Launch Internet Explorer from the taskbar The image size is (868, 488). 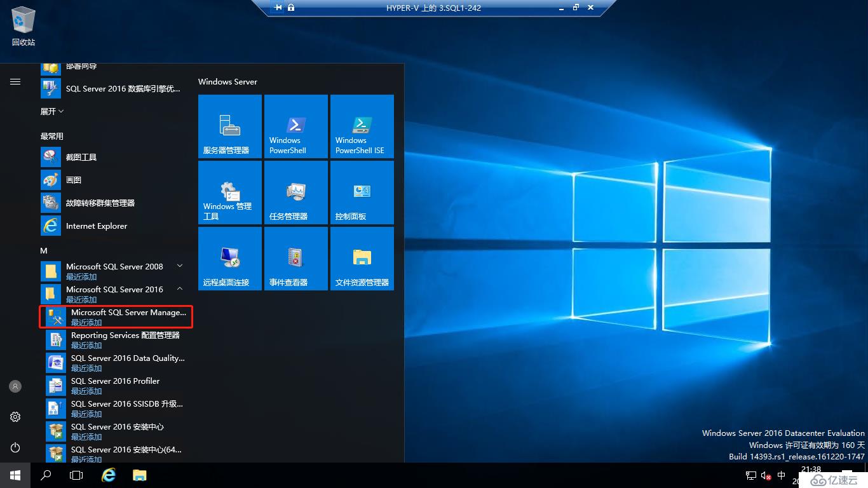[x=109, y=475]
